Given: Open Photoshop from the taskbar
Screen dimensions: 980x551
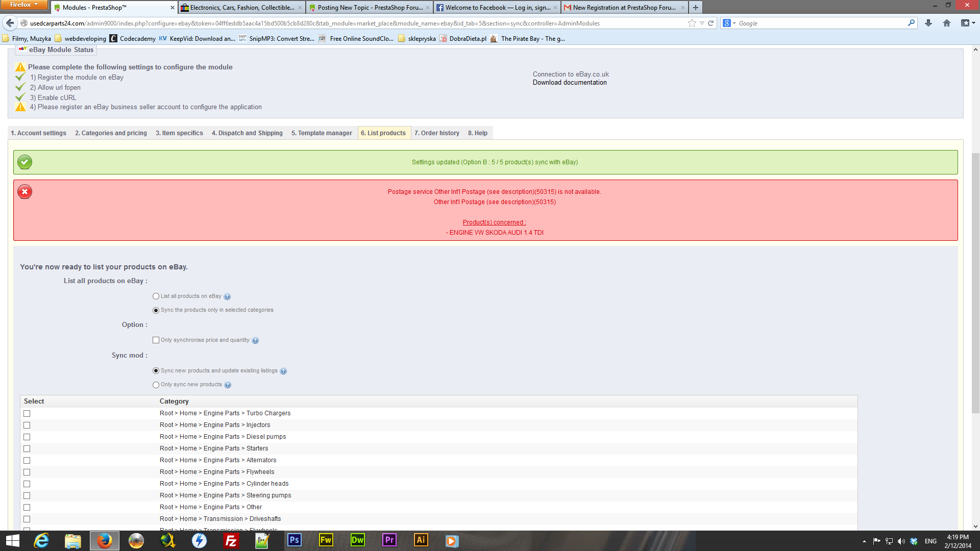Looking at the screenshot, I should (295, 540).
